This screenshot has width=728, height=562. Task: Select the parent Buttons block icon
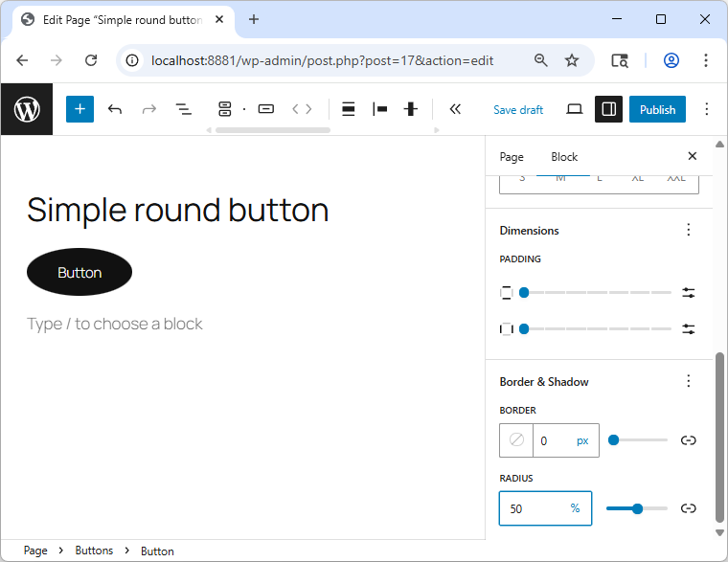225,109
